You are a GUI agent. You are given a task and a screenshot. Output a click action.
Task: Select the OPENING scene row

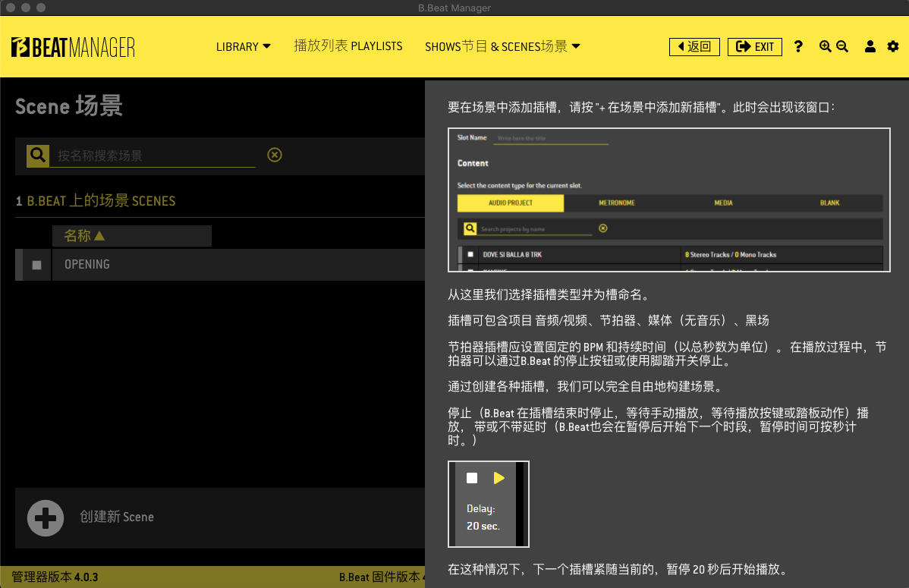click(x=220, y=265)
